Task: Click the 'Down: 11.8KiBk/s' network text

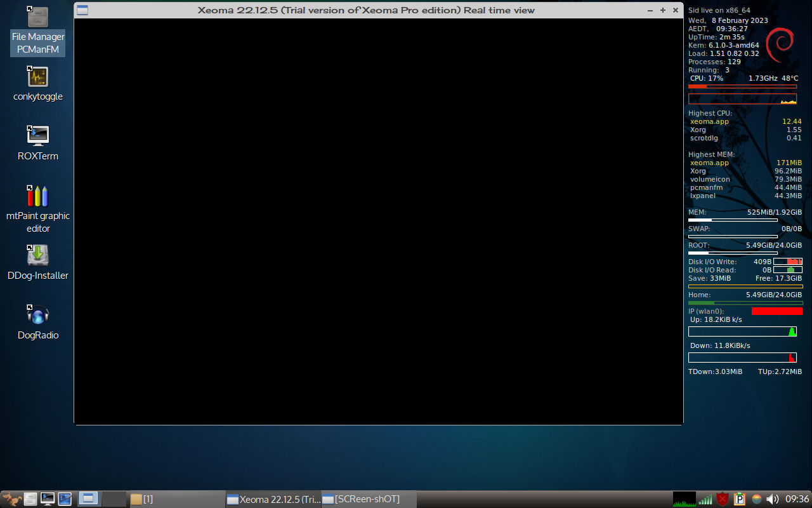Action: point(720,345)
